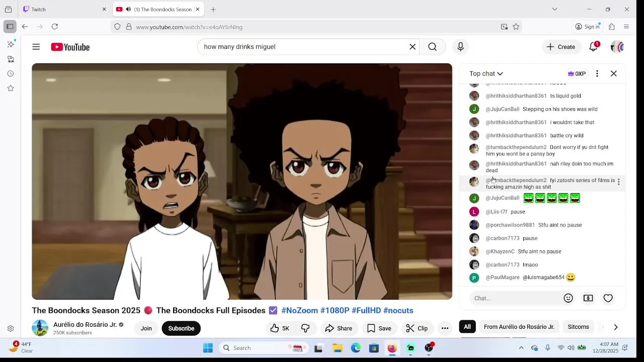Close the Boondocks YouTube tab

[x=198, y=9]
